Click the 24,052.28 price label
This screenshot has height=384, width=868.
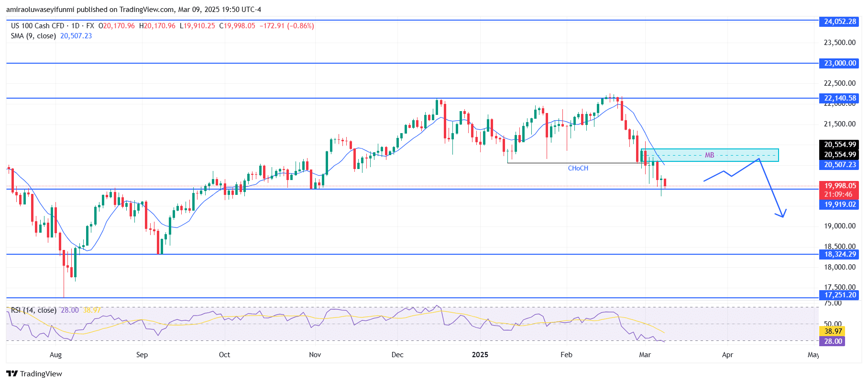(840, 22)
